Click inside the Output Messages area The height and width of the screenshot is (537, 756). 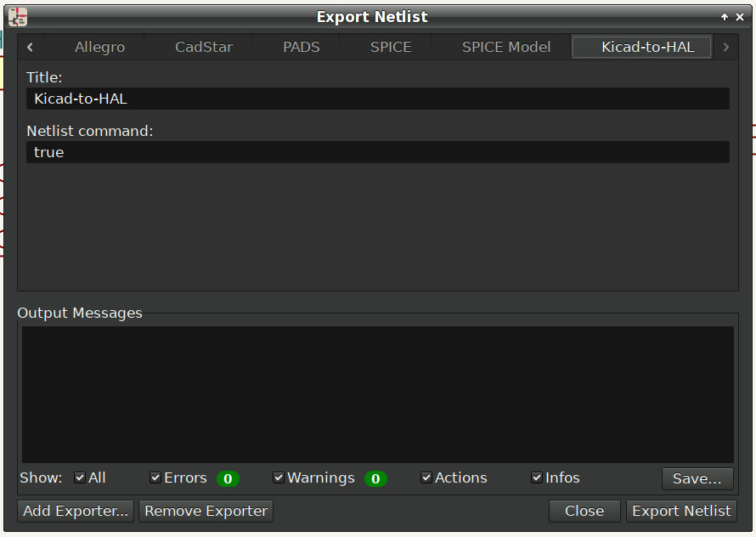tap(377, 394)
